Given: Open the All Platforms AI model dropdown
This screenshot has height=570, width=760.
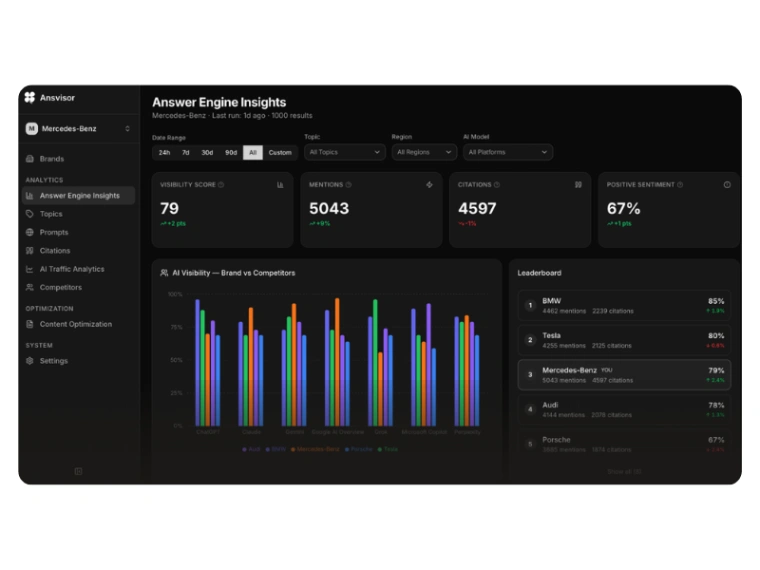Looking at the screenshot, I should (x=508, y=152).
